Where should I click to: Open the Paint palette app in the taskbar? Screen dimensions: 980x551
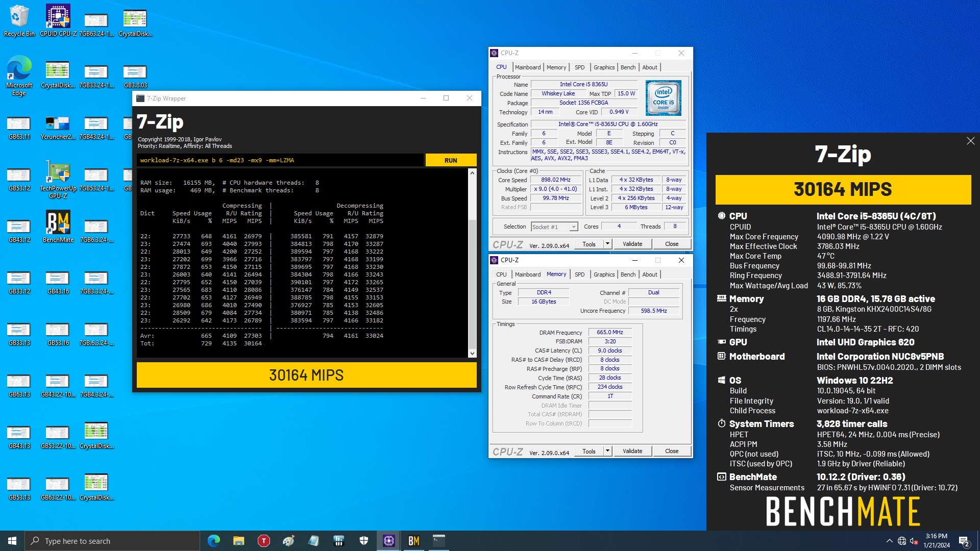click(x=288, y=541)
